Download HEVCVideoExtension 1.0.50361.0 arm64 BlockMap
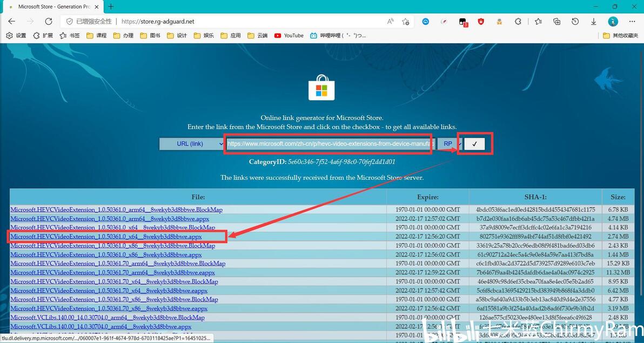The image size is (644, 343). click(116, 210)
